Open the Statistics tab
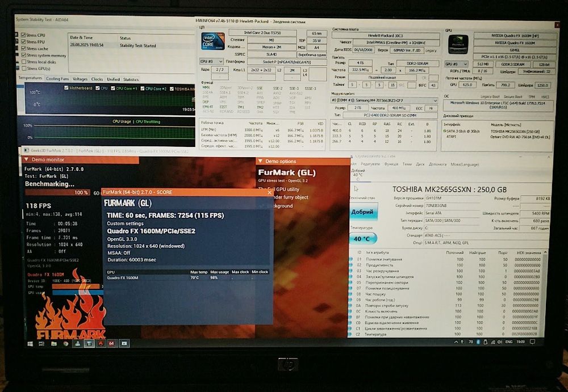The width and height of the screenshot is (568, 392). (131, 79)
